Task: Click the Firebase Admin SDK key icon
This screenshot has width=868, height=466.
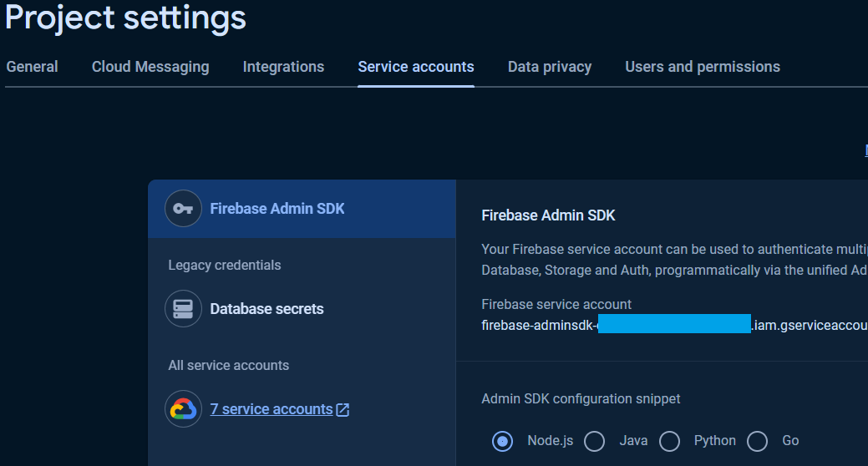Action: (x=183, y=209)
